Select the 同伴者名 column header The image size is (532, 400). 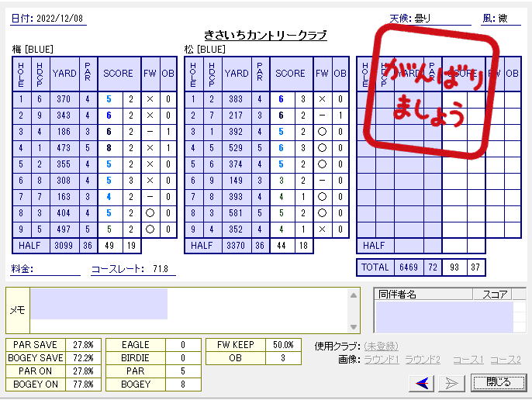423,294
